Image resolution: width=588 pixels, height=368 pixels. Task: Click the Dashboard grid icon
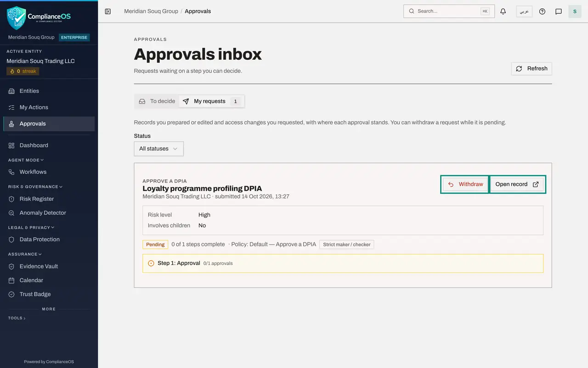[11, 145]
